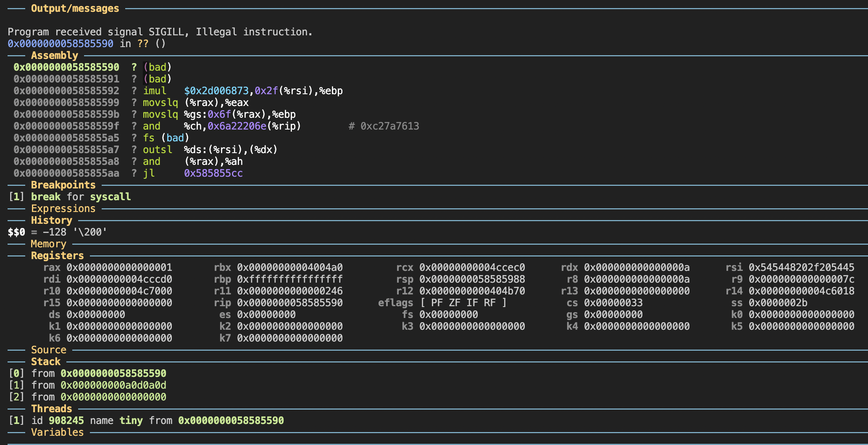Click the Output/messages section header

pyautogui.click(x=75, y=8)
